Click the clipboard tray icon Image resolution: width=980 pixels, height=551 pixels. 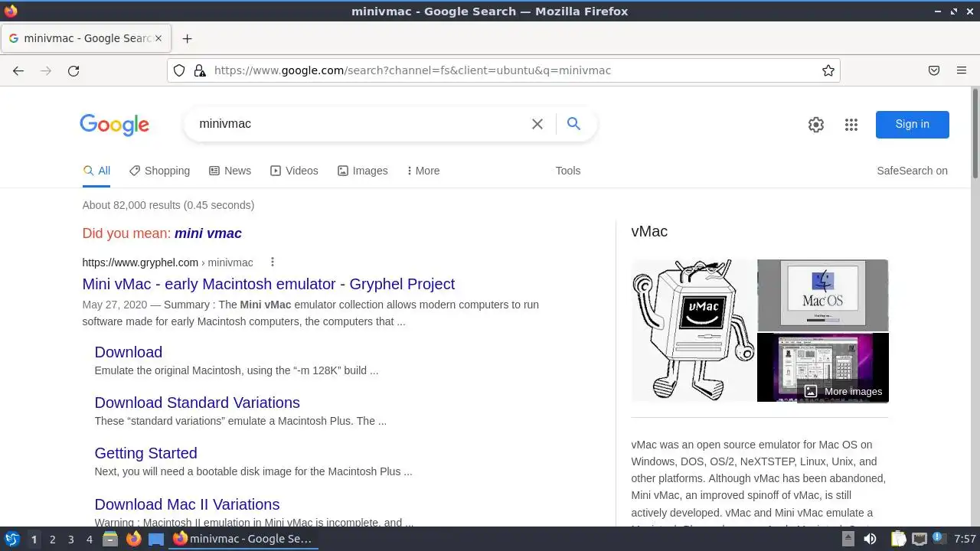pyautogui.click(x=898, y=539)
